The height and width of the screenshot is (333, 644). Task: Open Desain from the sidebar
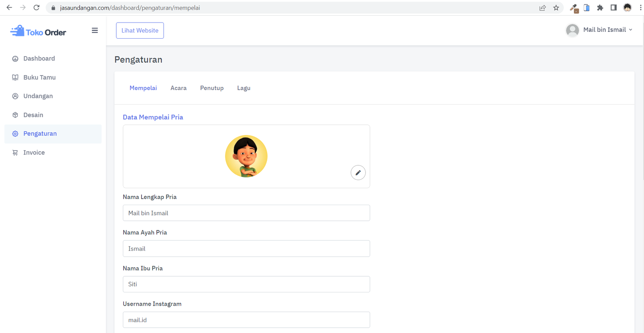(33, 115)
